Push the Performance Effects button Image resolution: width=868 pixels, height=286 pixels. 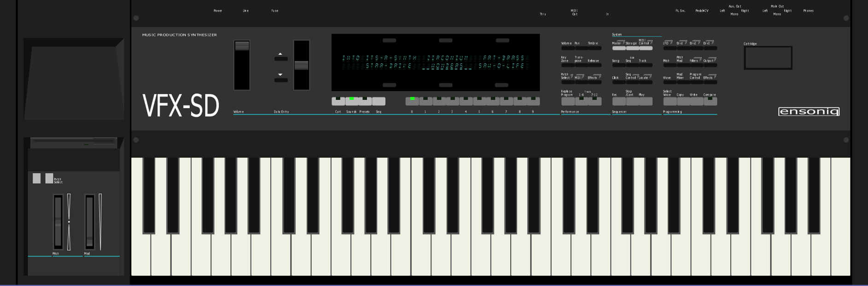(x=595, y=82)
